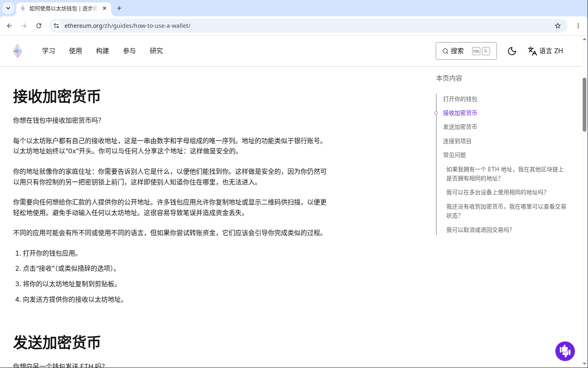
Task: Open FAQ link 我可以在多台设备上使用相同的地址吗
Action: [496, 192]
